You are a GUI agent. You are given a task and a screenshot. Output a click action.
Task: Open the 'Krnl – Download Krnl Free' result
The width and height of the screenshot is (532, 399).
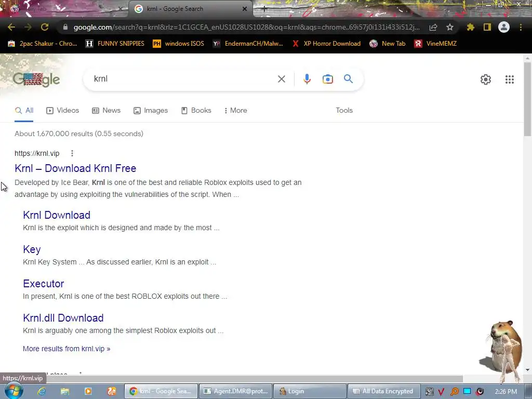coord(75,168)
